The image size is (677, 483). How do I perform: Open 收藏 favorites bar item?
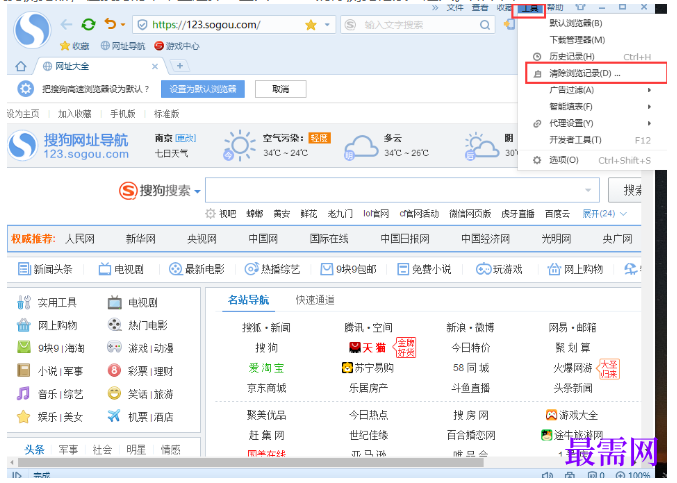(75, 46)
